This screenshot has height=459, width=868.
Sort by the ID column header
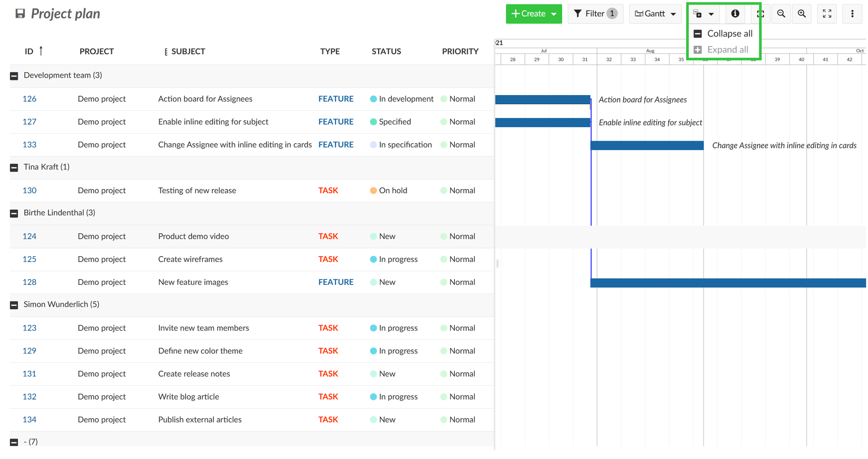coord(29,51)
